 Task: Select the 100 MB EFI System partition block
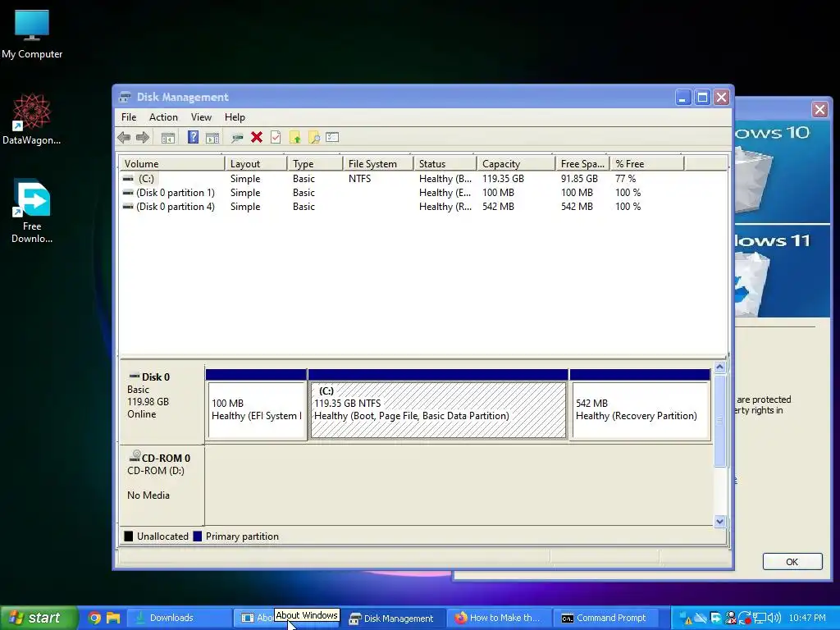point(257,410)
